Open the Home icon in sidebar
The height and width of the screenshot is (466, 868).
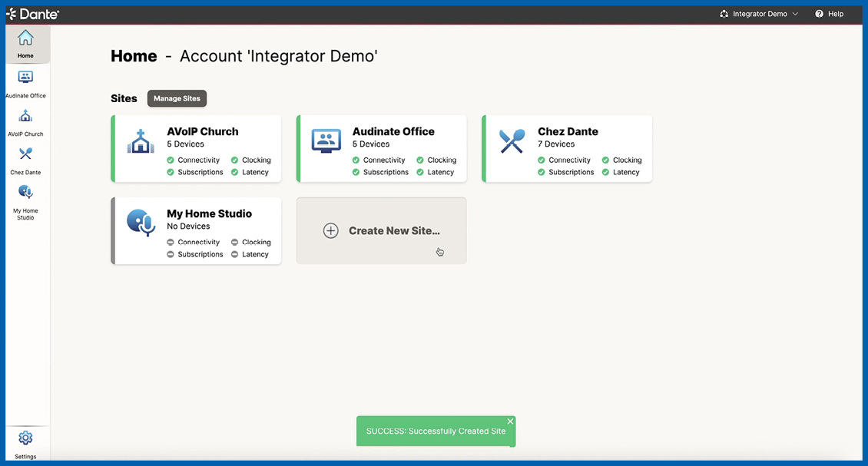pos(25,38)
